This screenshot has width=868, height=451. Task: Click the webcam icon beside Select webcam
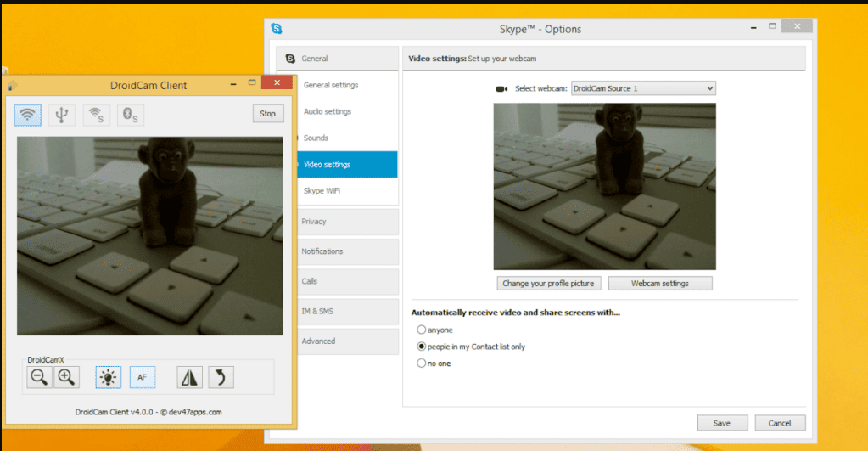(x=501, y=88)
